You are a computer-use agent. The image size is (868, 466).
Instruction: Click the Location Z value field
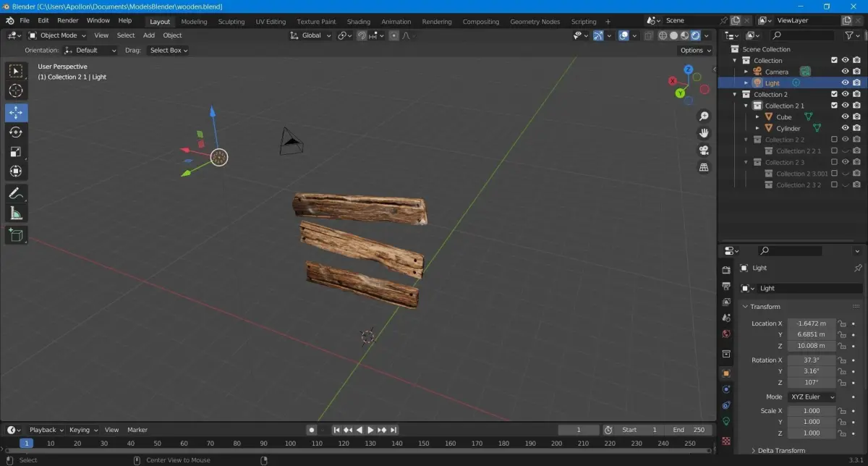812,346
